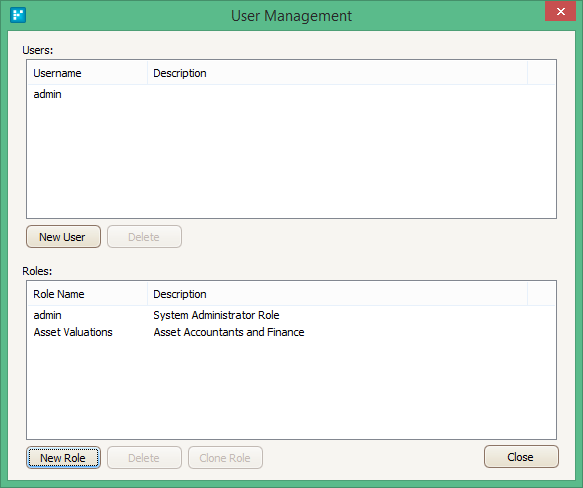The image size is (583, 488).
Task: Click the User Management title bar
Action: [x=291, y=16]
